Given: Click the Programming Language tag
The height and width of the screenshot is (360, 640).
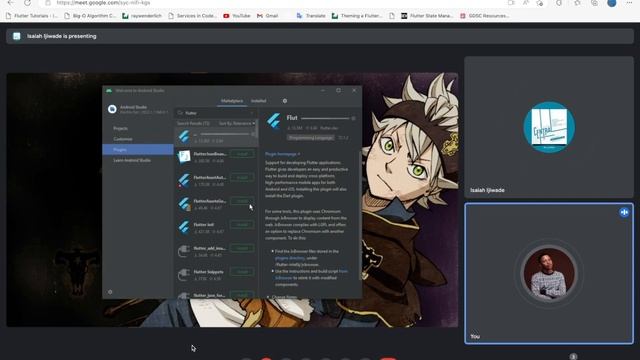Looking at the screenshot, I should point(311,138).
